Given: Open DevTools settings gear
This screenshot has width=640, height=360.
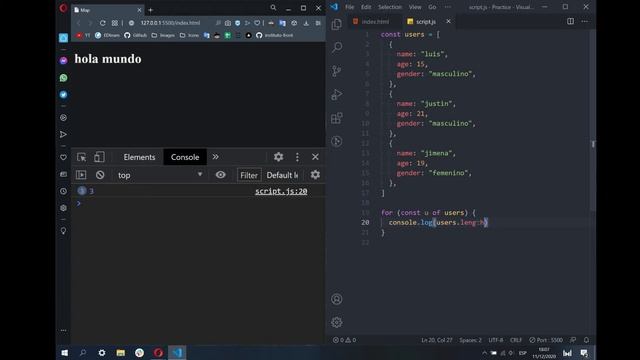Looking at the screenshot, I should [x=278, y=157].
